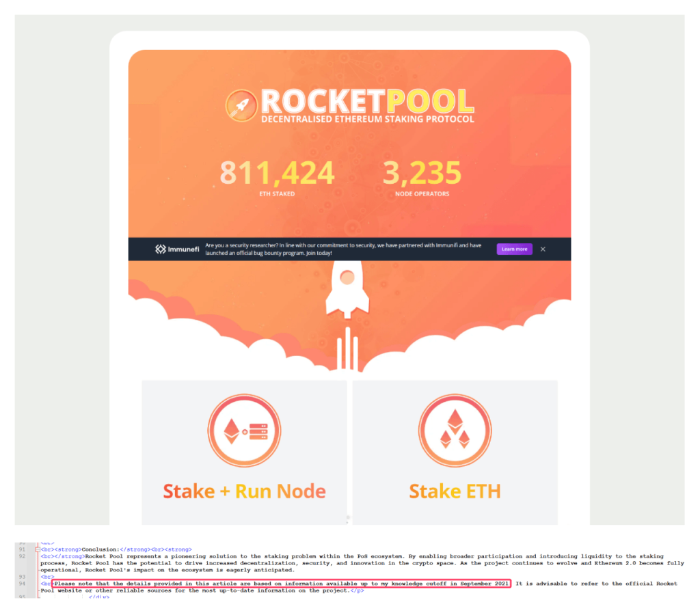
Task: Click the Decentralised Ethereum Staking Protocol subtitle
Action: pos(367,120)
